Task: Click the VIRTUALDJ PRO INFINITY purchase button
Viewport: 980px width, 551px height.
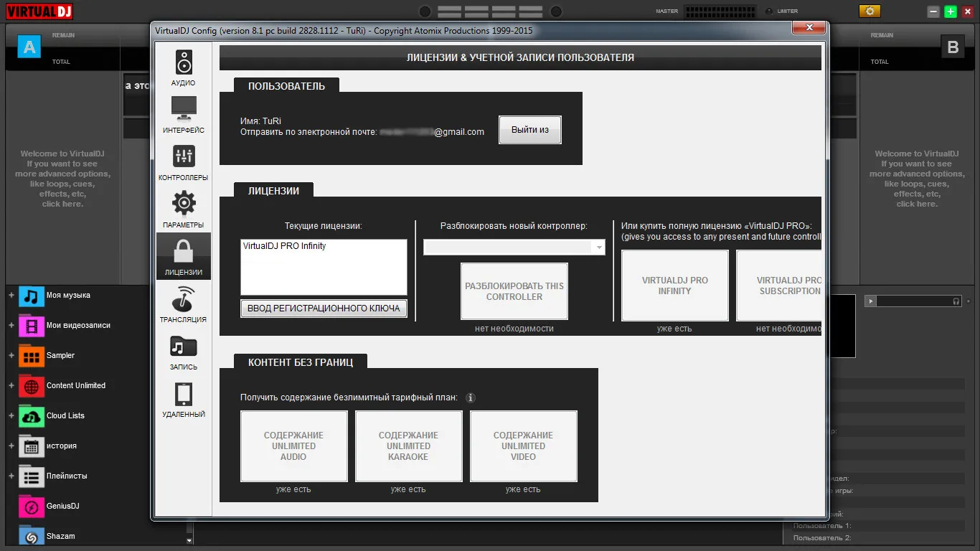Action: [675, 286]
